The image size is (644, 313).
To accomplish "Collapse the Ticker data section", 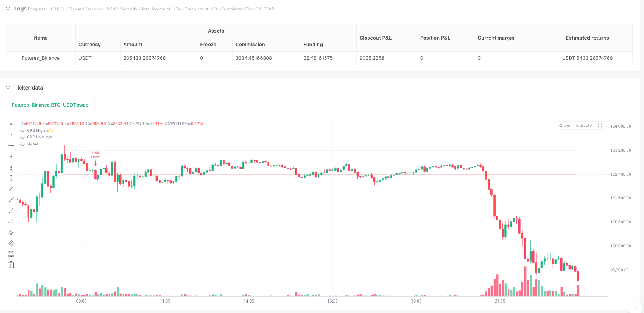I will tap(8, 88).
